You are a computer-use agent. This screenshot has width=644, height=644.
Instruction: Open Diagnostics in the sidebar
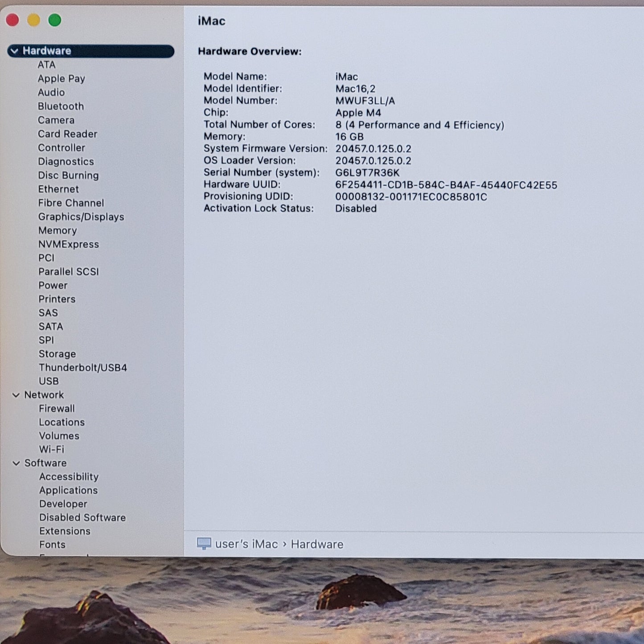pos(66,161)
